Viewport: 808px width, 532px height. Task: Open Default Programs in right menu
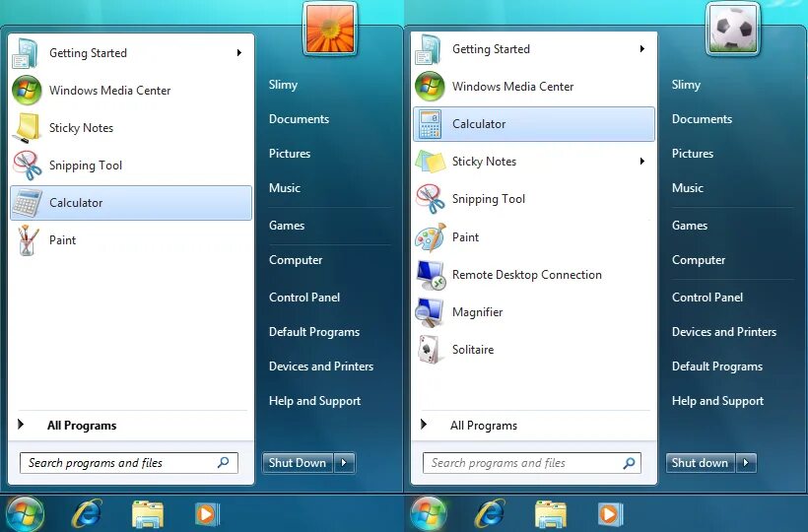coord(717,366)
